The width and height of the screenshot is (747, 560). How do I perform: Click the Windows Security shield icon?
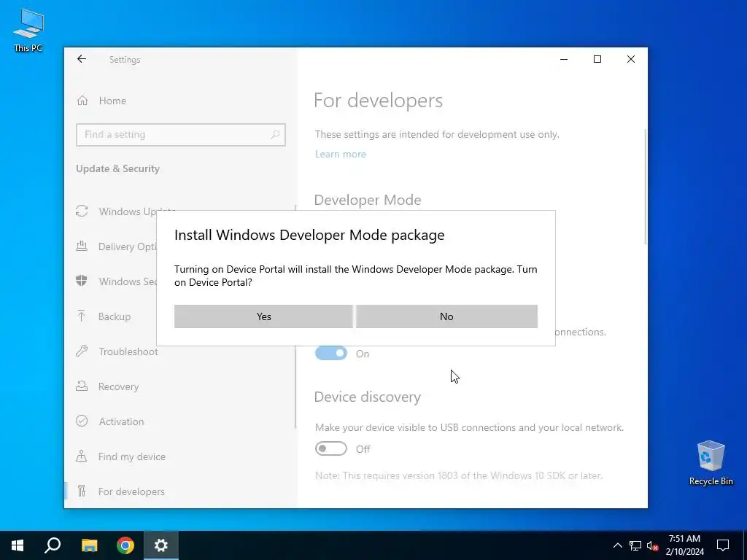[82, 281]
